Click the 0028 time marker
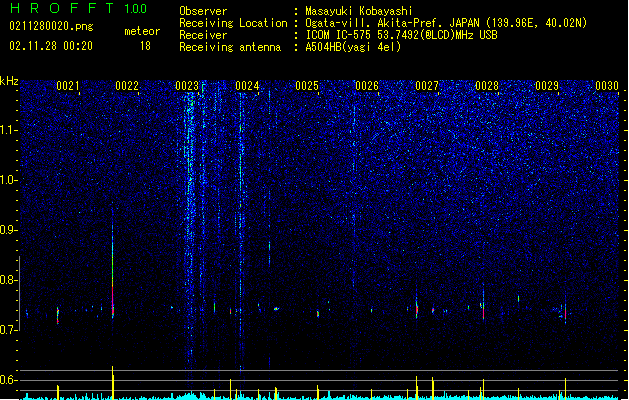 (487, 86)
